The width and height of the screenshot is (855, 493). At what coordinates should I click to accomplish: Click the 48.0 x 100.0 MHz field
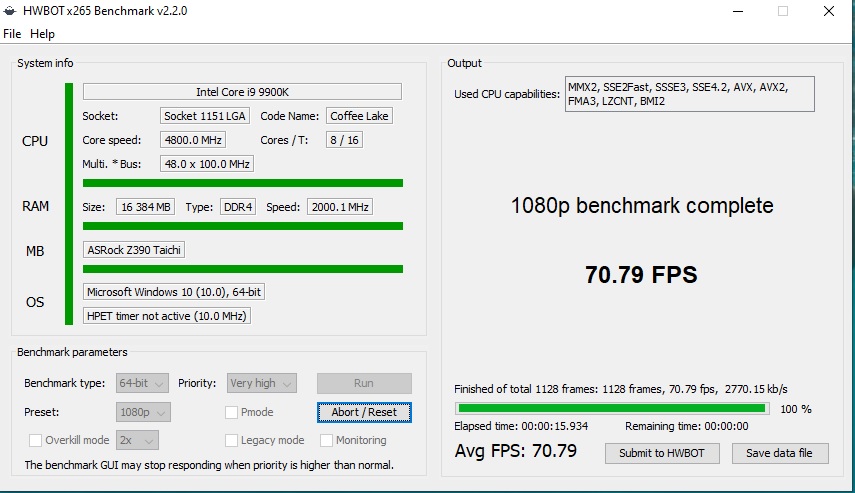207,164
